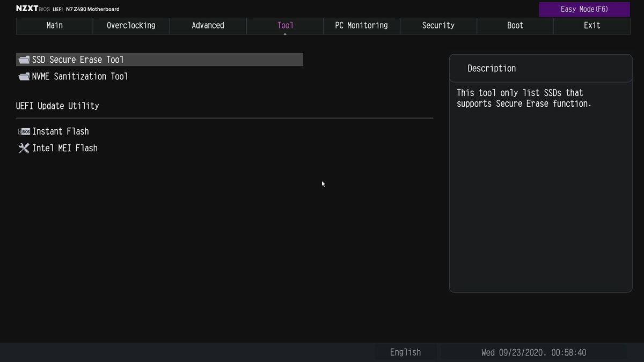Screen dimensions: 644x362
Task: Click the NZXT BIOS logo
Action: coord(33,9)
